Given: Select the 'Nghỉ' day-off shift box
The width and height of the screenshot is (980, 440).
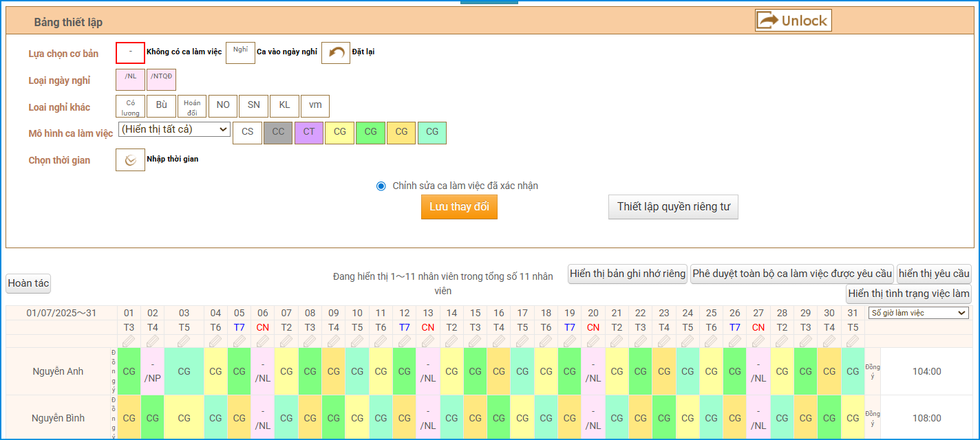Looking at the screenshot, I should [240, 53].
